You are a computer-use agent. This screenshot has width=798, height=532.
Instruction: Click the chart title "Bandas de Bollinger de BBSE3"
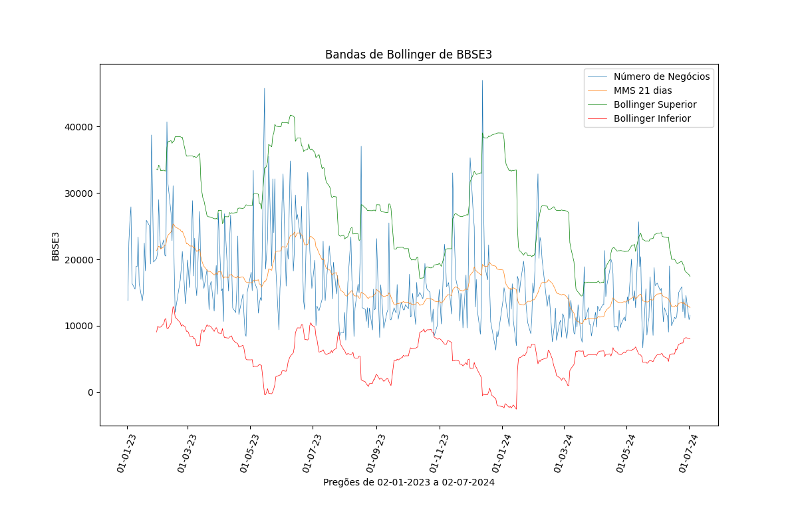408,55
